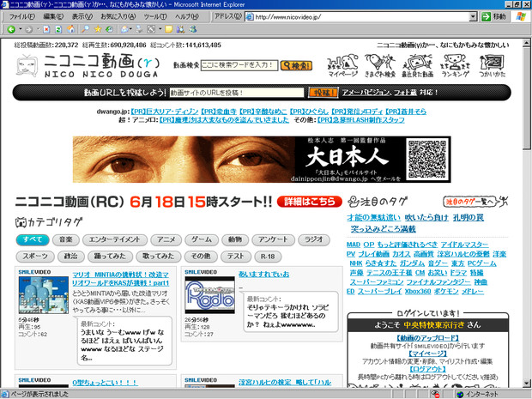Open the ツール(T) menu
The width and height of the screenshot is (532, 399).
coord(155,16)
